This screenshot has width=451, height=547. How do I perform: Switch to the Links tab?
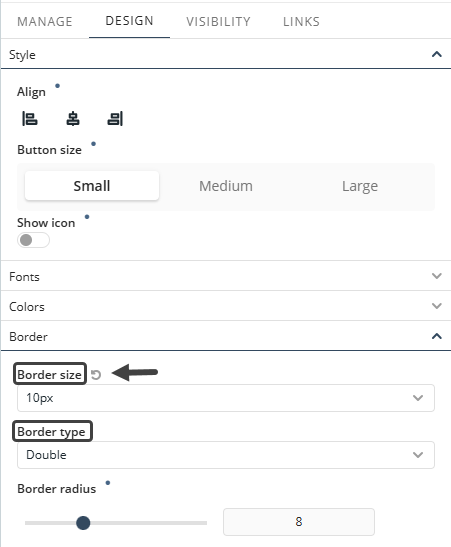pos(301,22)
